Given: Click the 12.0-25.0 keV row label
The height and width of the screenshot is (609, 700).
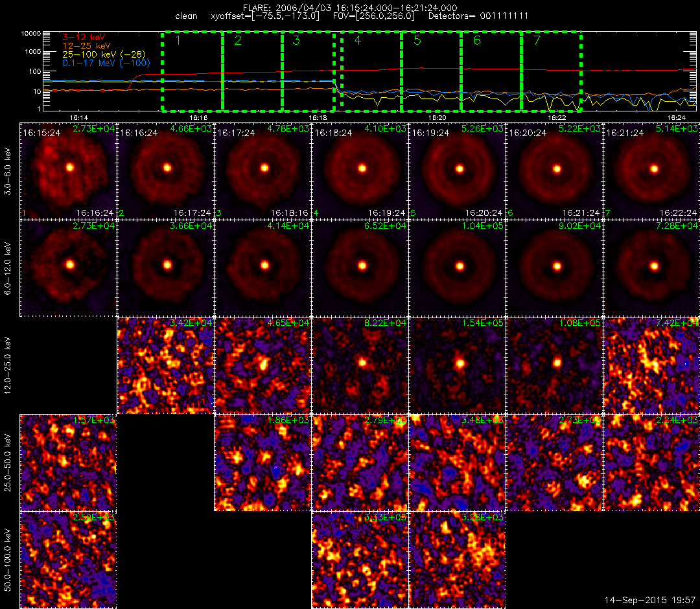Looking at the screenshot, I should (x=8, y=366).
